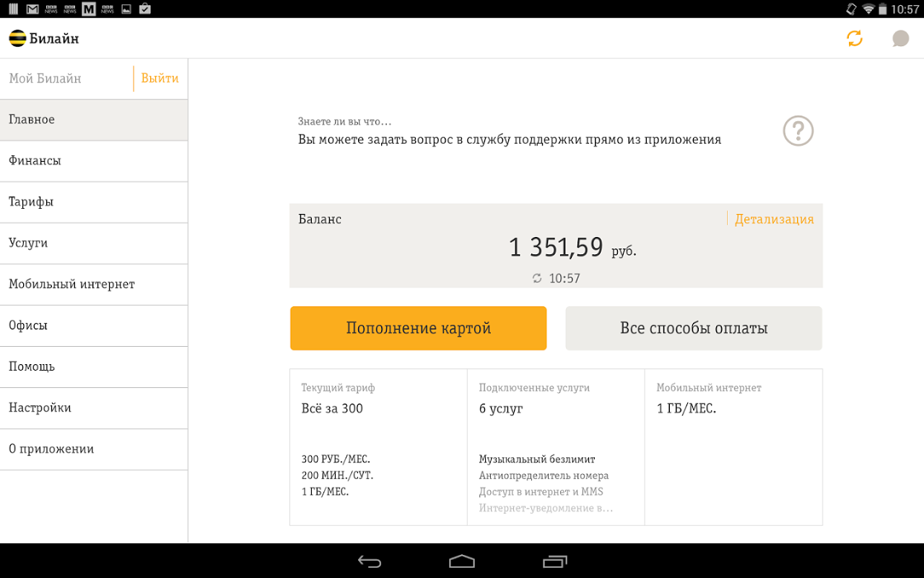The image size is (924, 578).
Task: Tap the Android back button
Action: [x=370, y=561]
